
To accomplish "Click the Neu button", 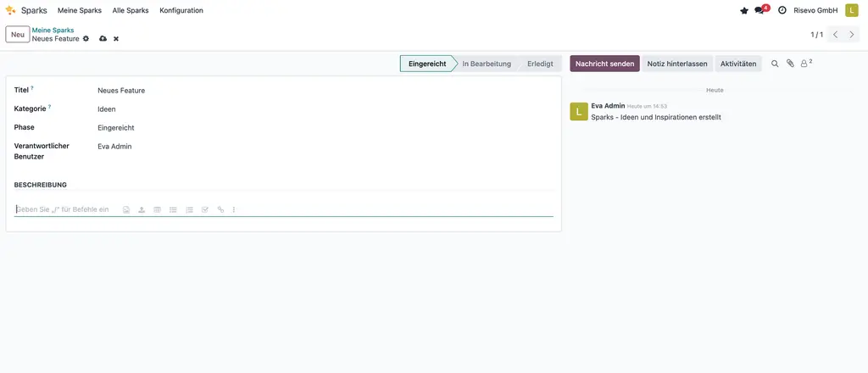I will pyautogui.click(x=18, y=34).
